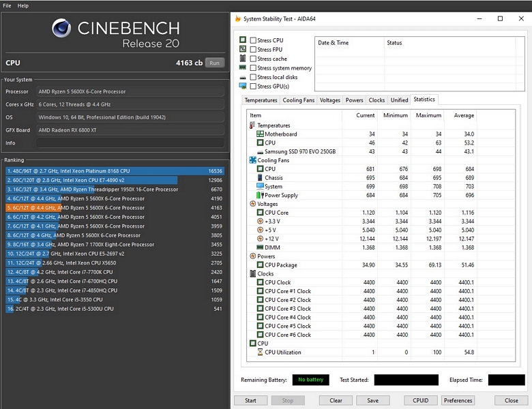This screenshot has width=532, height=409.
Task: Click the Cinebench logo sphere icon
Action: click(61, 28)
